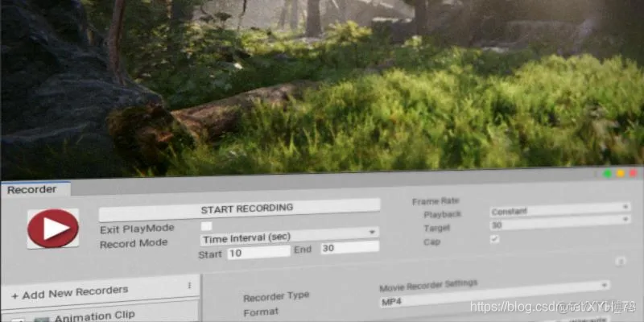Click the START RECORDING button

click(x=239, y=208)
